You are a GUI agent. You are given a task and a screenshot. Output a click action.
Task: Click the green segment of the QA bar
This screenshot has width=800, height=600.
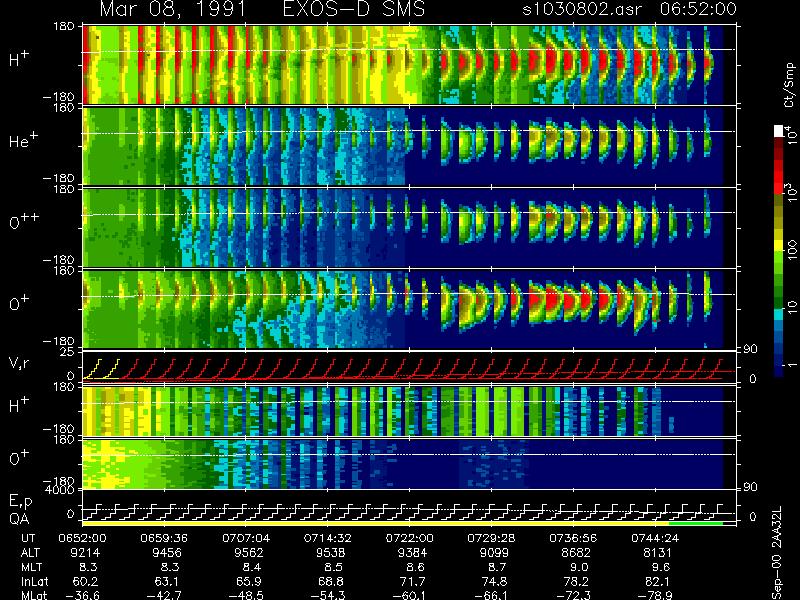[x=696, y=523]
